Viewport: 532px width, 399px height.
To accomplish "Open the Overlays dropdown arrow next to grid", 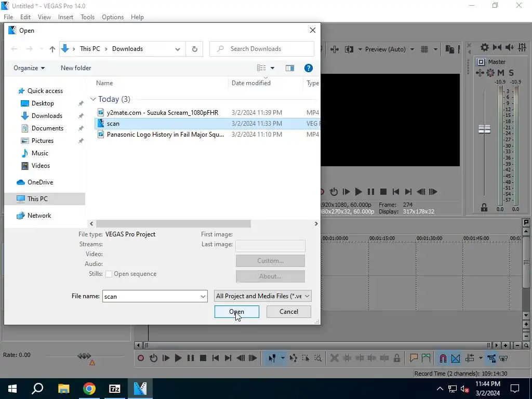I will 435,49.
